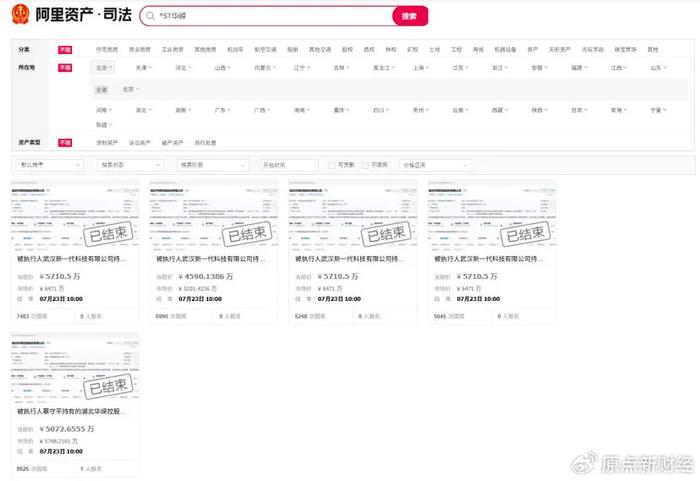Click the 被执行人蔡守平持有的湖北华嵘控股 listing title

pos(71,411)
